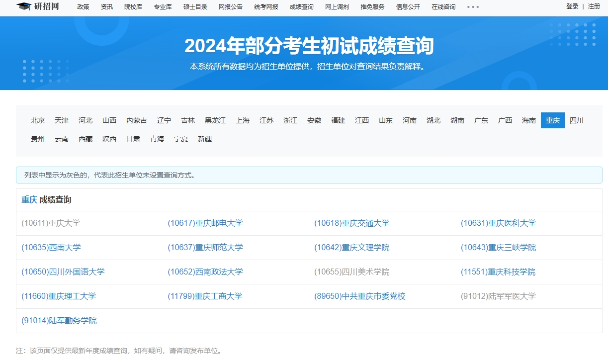Image resolution: width=608 pixels, height=364 pixels.
Task: Choose the 新疆 province tab
Action: (x=205, y=139)
